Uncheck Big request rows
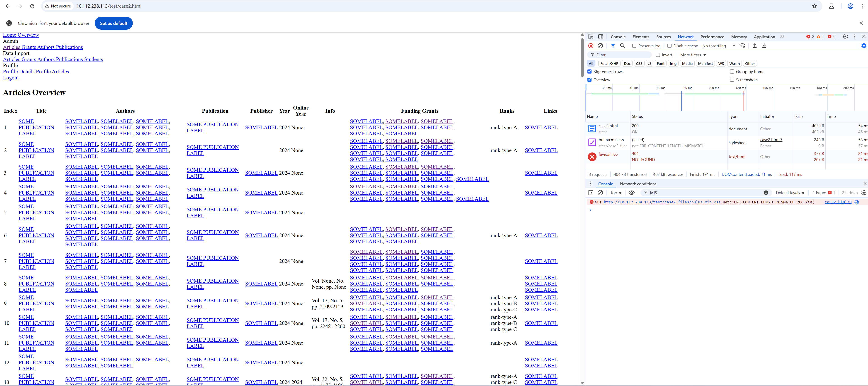Viewport: 868px width, 386px height. tap(589, 72)
